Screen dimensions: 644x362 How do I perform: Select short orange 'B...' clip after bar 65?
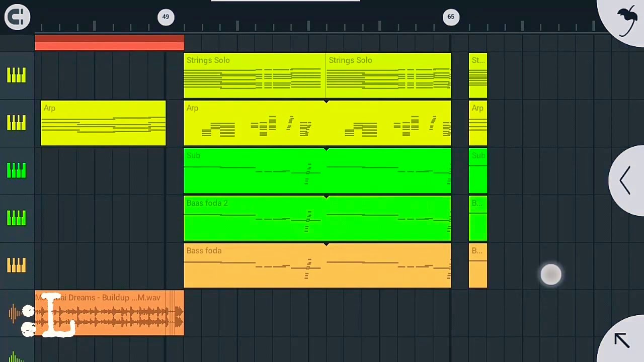pos(478,266)
